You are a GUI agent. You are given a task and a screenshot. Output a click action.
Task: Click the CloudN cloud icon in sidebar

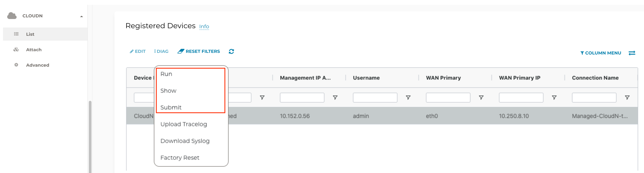(12, 16)
